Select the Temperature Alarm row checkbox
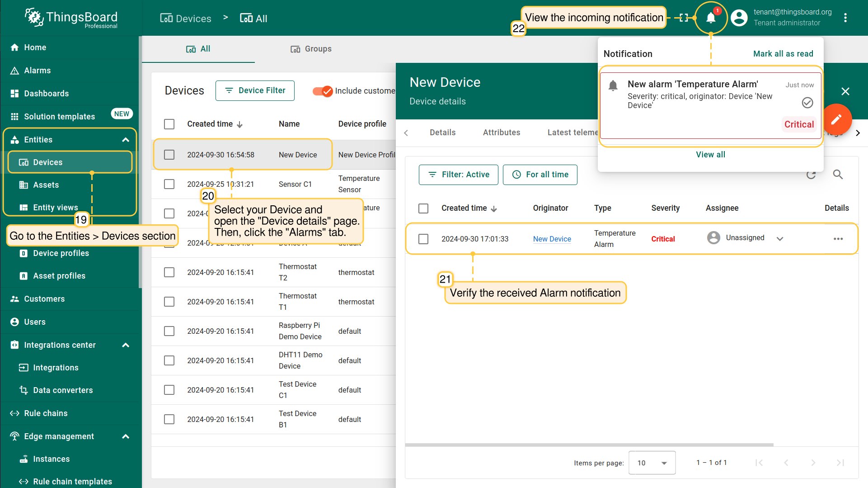 (423, 239)
